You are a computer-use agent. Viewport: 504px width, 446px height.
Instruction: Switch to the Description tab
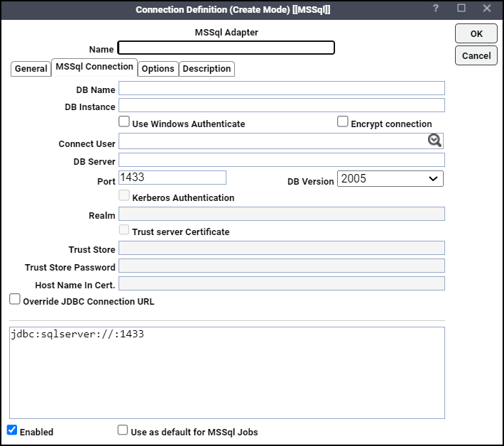(207, 69)
